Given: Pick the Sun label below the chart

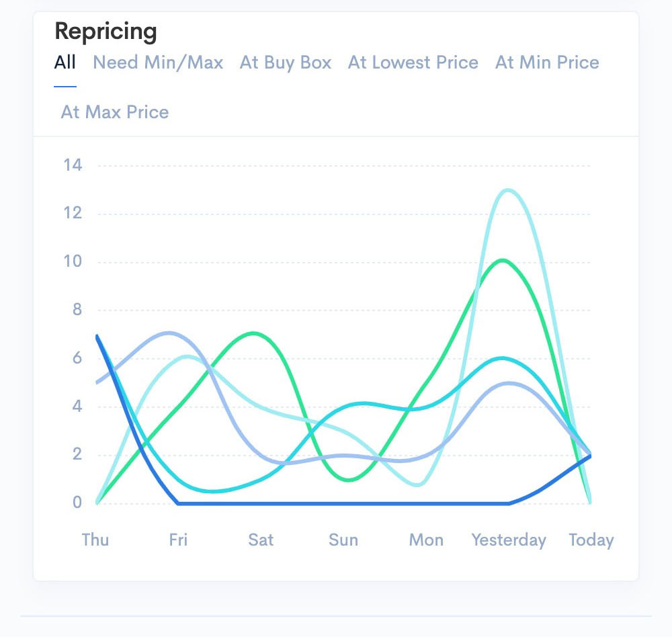Looking at the screenshot, I should point(343,540).
